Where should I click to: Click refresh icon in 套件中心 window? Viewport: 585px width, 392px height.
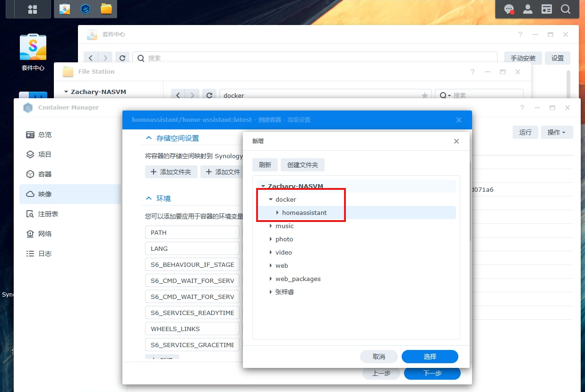click(x=122, y=58)
